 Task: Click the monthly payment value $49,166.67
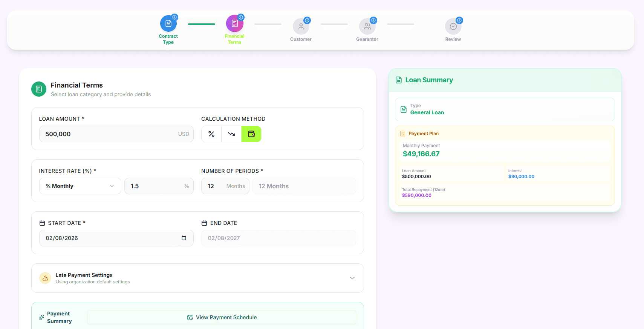click(x=421, y=154)
